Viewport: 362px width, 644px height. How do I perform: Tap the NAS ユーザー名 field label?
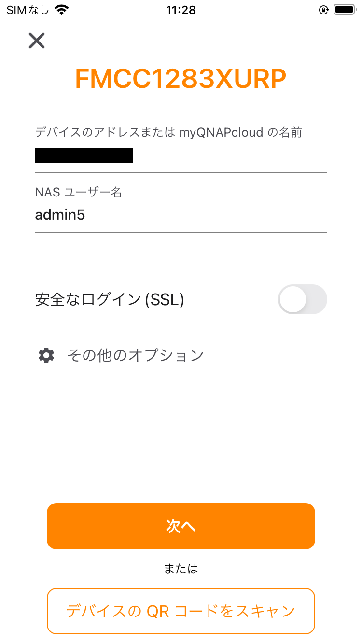pyautogui.click(x=78, y=192)
